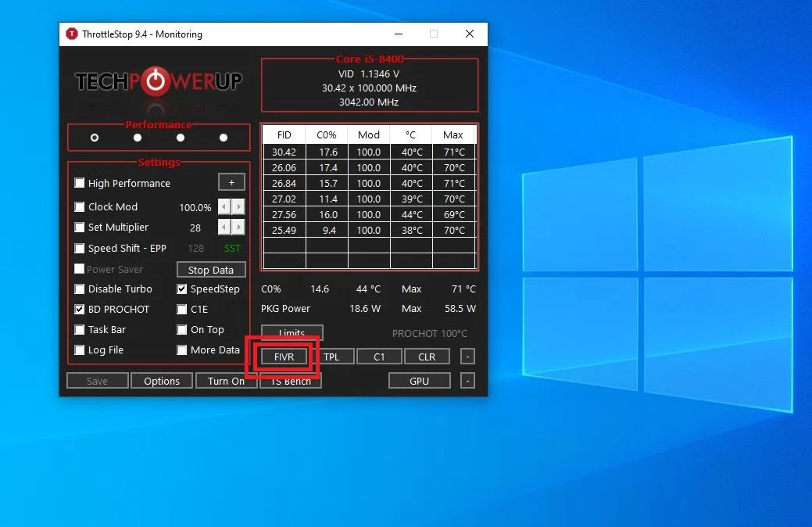Click the 44°C temperature cell
This screenshot has width=812, height=527.
tap(411, 214)
